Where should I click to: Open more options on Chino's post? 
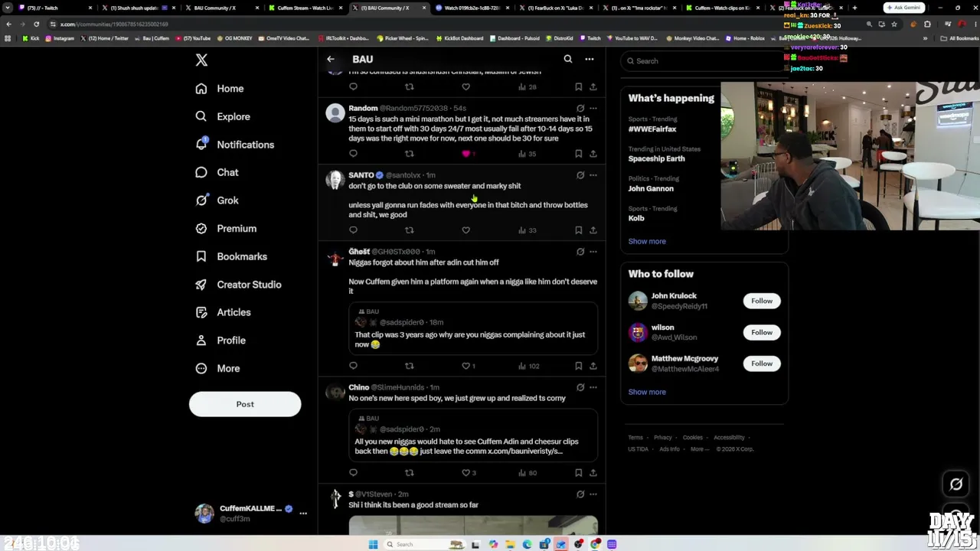(593, 387)
